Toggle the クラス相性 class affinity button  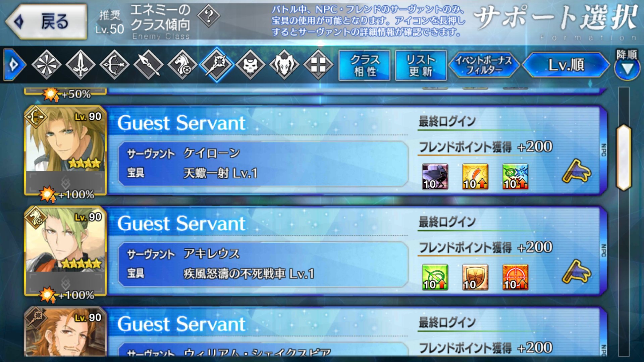(365, 65)
